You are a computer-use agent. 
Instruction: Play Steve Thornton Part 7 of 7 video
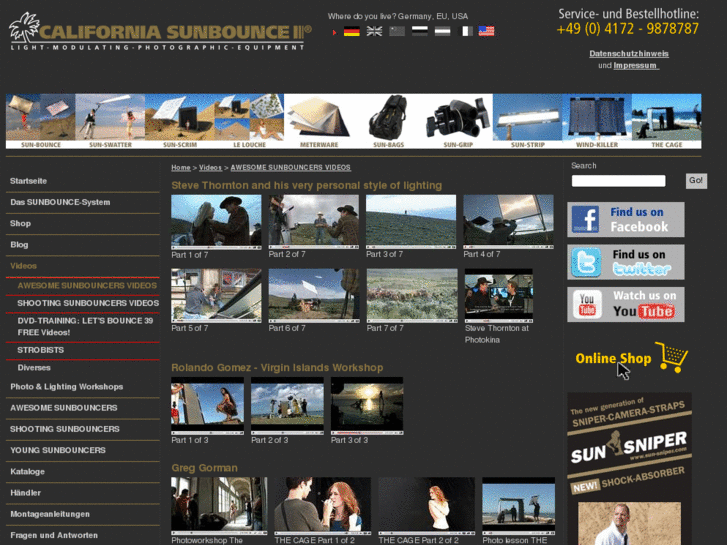pyautogui.click(x=412, y=295)
